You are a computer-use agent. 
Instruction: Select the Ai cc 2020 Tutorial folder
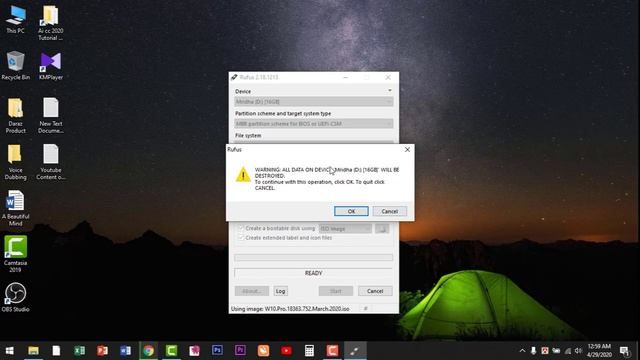pyautogui.click(x=51, y=23)
